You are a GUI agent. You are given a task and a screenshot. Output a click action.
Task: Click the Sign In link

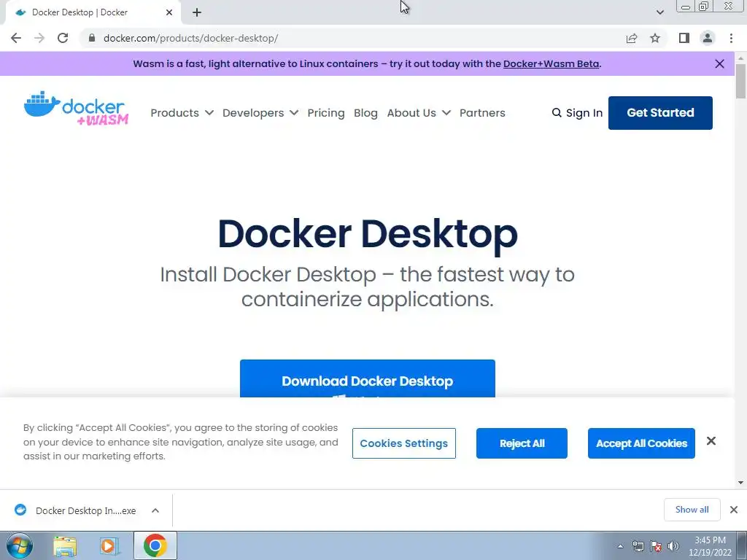(584, 113)
